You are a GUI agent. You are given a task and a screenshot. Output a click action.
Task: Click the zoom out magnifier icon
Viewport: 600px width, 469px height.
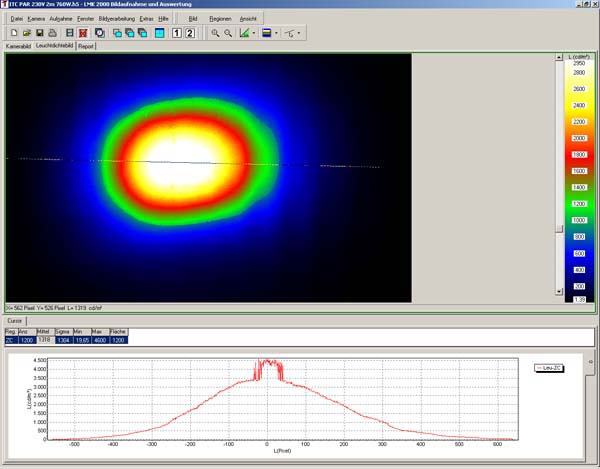[228, 33]
